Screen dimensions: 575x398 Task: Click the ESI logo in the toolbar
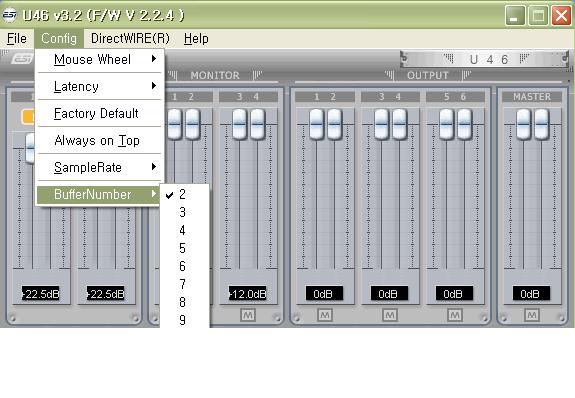(22, 58)
